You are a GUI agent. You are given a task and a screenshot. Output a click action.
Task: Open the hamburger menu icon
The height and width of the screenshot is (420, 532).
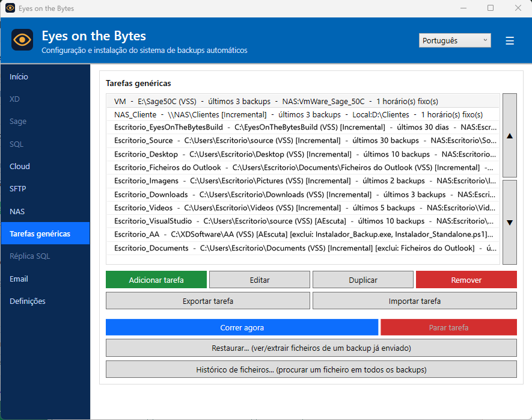tap(510, 41)
